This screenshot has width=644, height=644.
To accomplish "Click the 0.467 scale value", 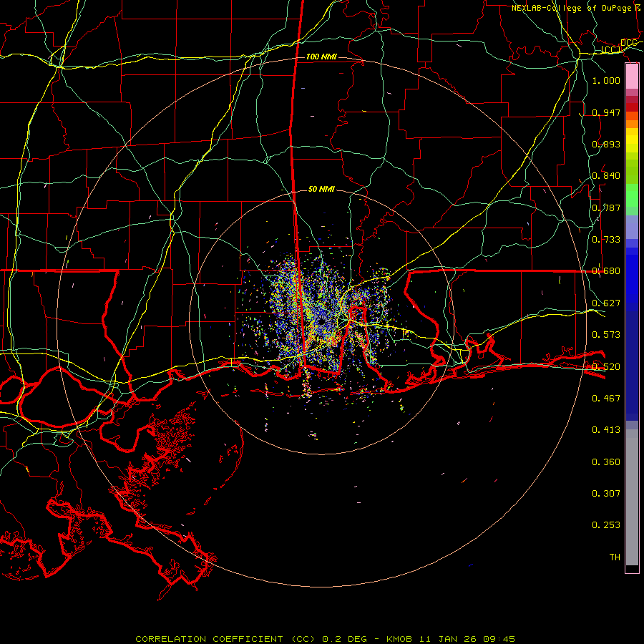I will [606, 398].
